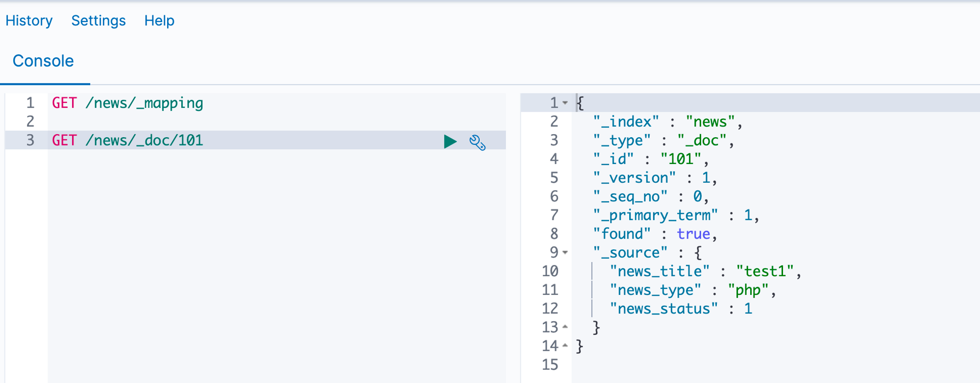The width and height of the screenshot is (980, 383).
Task: Place cursor on GET /news/_mapping request
Action: click(x=127, y=103)
